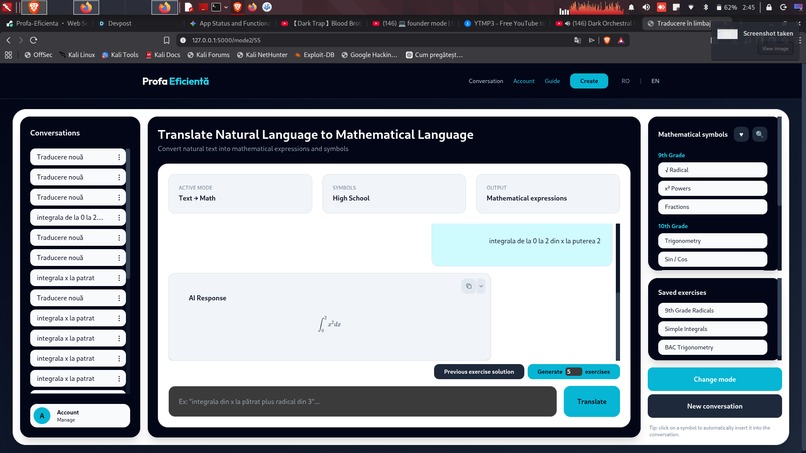Click the Profa Eficientă logo
Viewport: 806px width, 453px height.
click(x=175, y=81)
